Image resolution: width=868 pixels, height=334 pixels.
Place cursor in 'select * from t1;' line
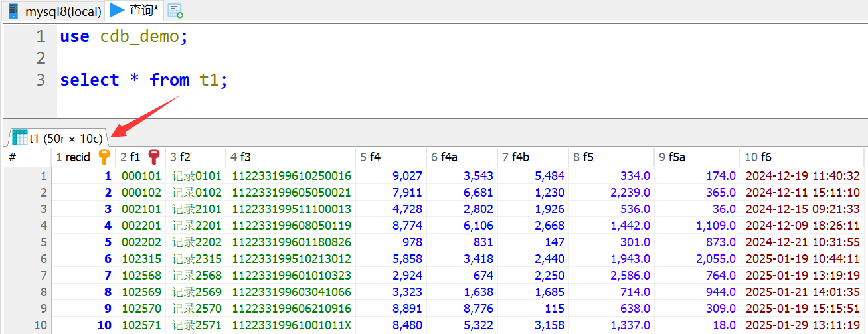[143, 80]
